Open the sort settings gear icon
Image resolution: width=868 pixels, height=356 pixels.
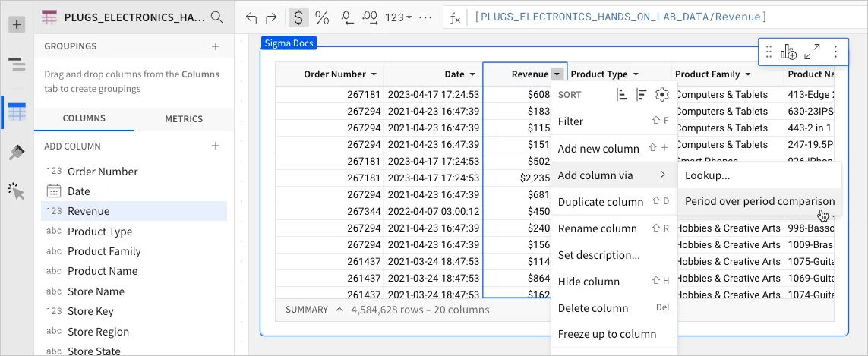tap(661, 95)
